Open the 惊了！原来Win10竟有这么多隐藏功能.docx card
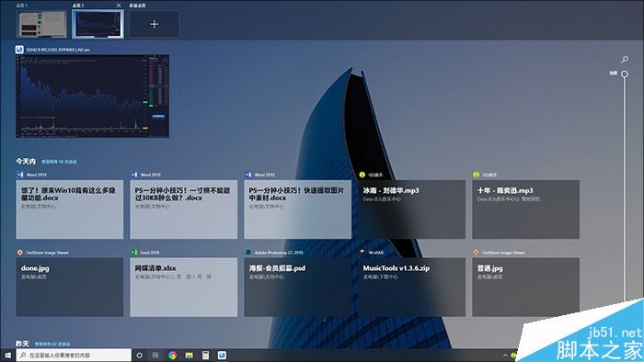Viewport: 644px width, 362px height. [69, 209]
